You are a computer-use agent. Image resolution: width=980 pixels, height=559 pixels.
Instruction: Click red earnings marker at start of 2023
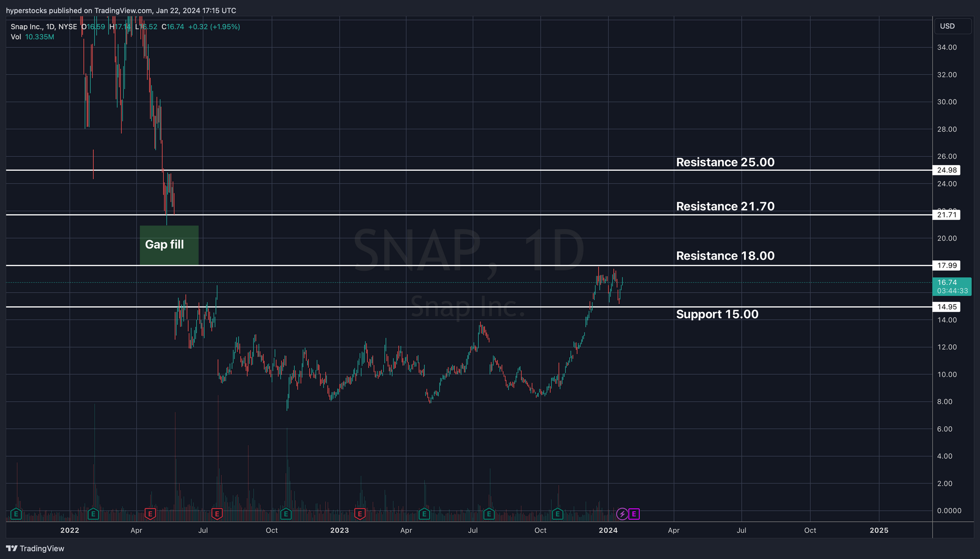click(360, 514)
